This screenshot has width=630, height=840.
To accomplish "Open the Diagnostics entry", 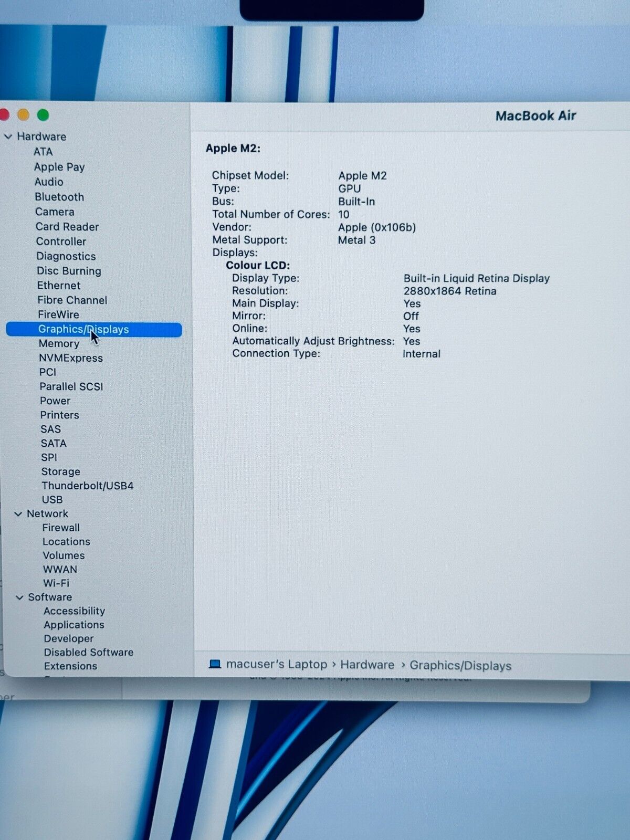I will click(66, 256).
